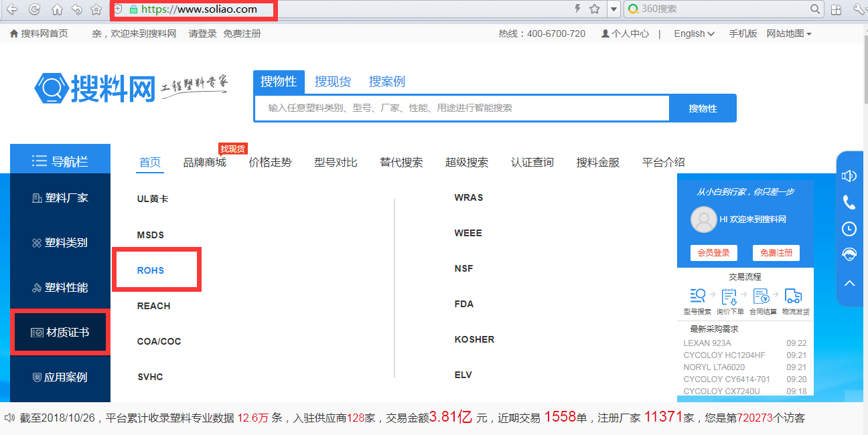868x435 pixels.
Task: Click the browser reload button
Action: pos(34,9)
